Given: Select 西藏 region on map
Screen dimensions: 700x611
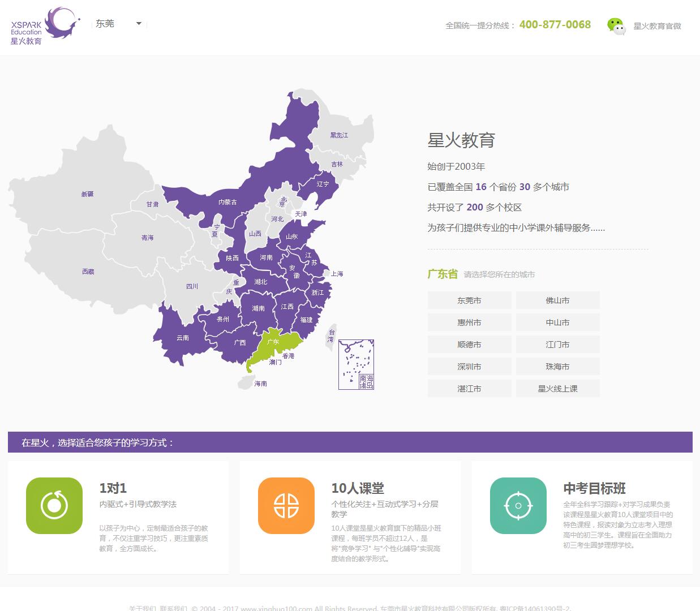Looking at the screenshot, I should (x=88, y=272).
